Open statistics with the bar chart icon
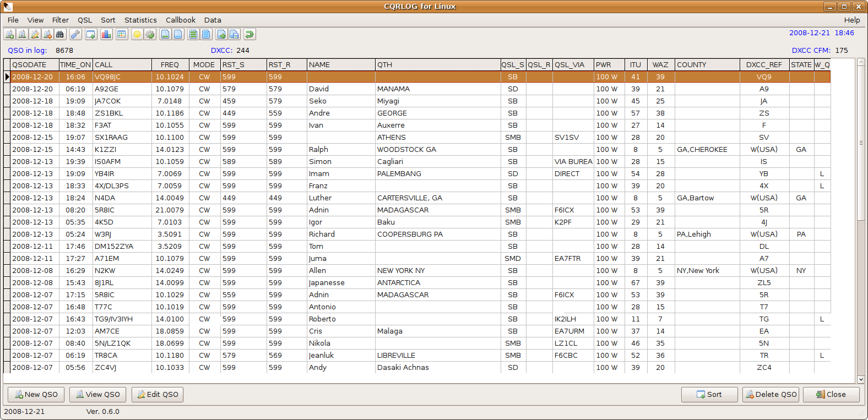 point(106,34)
